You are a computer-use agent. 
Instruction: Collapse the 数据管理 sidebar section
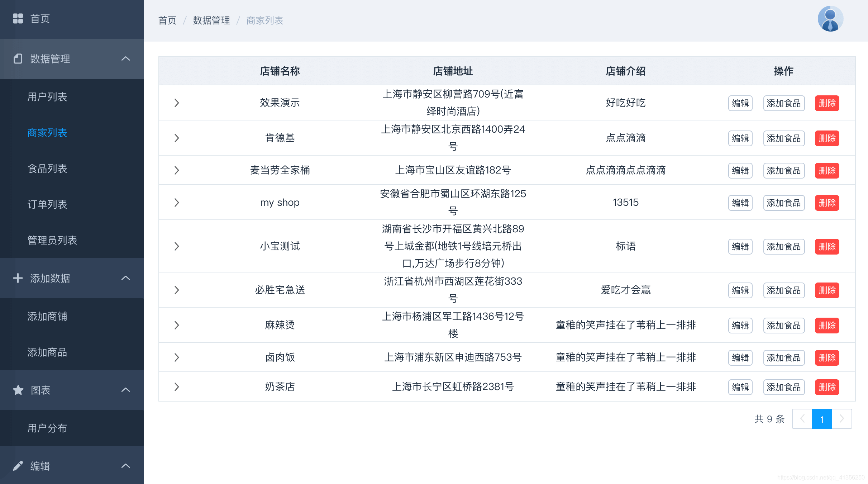[x=126, y=59]
